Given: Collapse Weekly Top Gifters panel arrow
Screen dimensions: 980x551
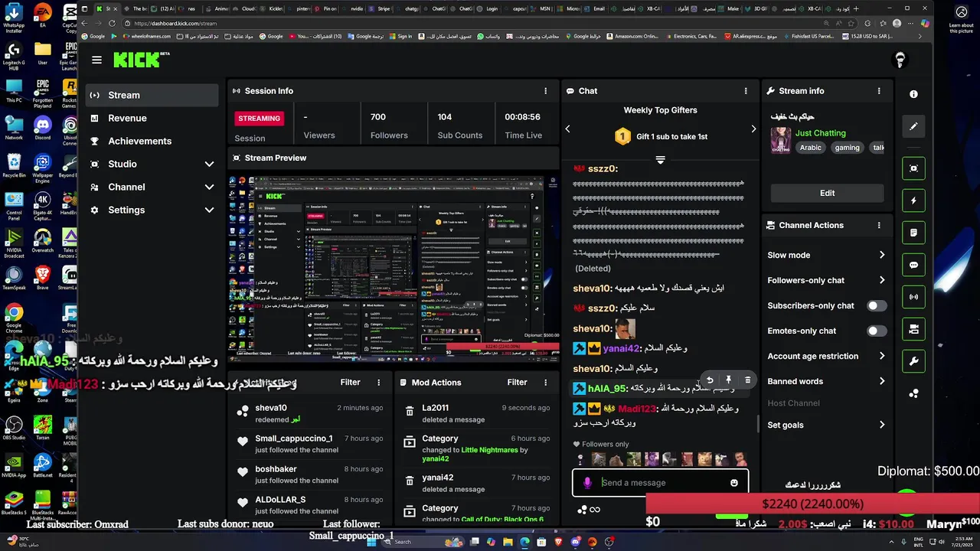Looking at the screenshot, I should tap(660, 160).
